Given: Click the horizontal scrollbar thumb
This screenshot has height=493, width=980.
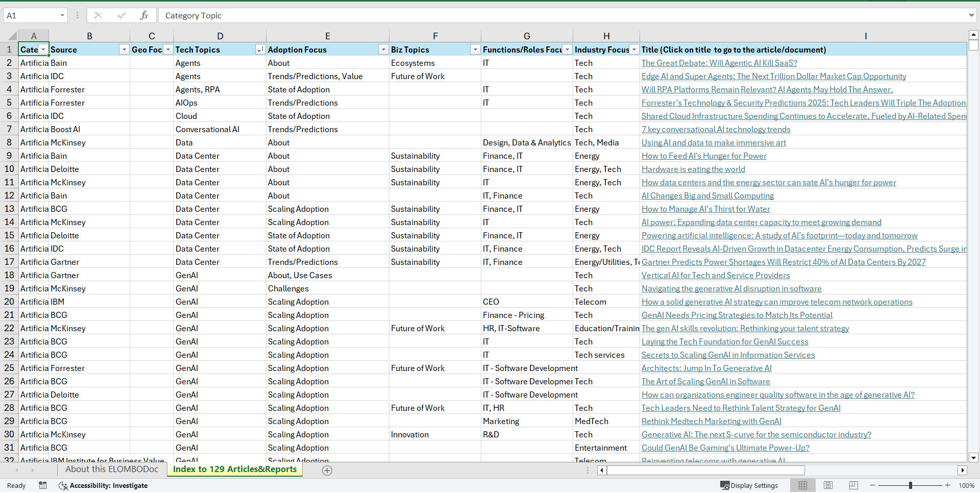Looking at the screenshot, I should click(x=705, y=471).
